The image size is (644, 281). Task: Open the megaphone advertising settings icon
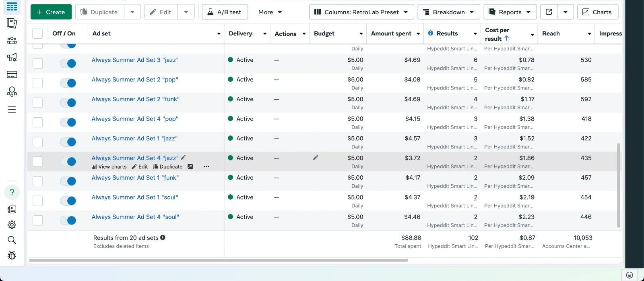12,57
